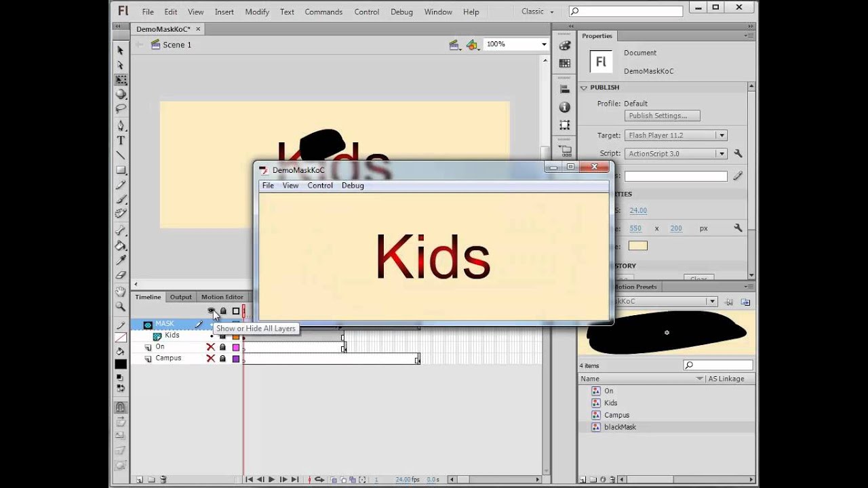Viewport: 868px width, 488px height.
Task: Open the Modify menu
Action: pos(257,12)
